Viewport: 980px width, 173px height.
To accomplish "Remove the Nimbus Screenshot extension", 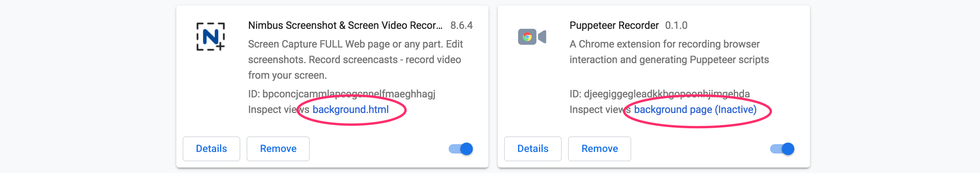I will (278, 149).
